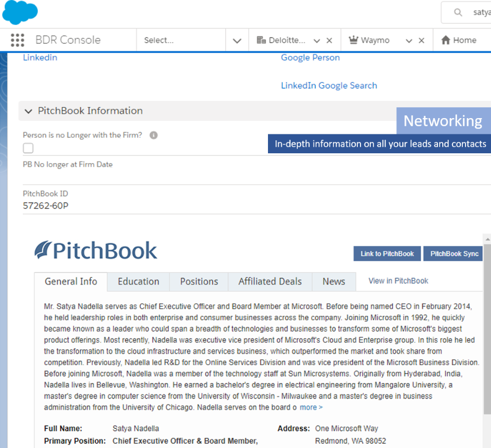Open the App Launcher dots grid
This screenshot has width=491, height=448.
(x=17, y=40)
